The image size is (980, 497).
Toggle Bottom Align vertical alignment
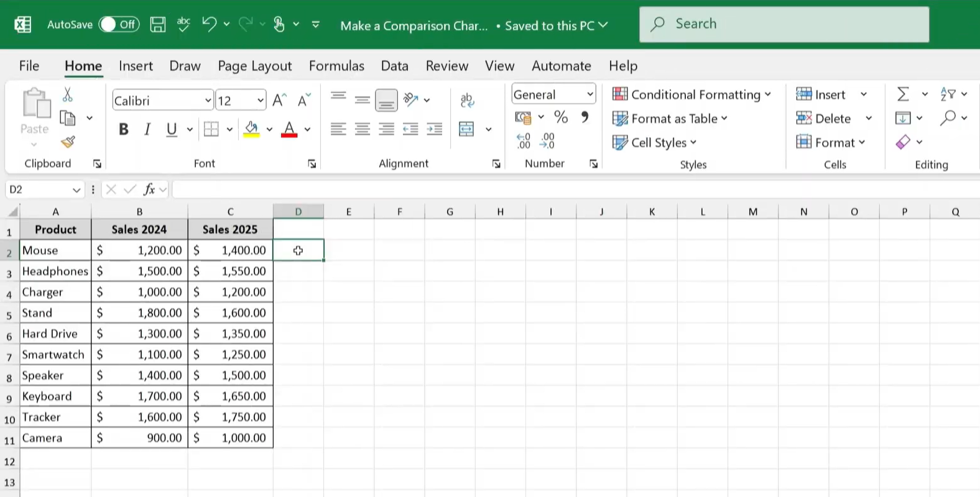point(386,101)
